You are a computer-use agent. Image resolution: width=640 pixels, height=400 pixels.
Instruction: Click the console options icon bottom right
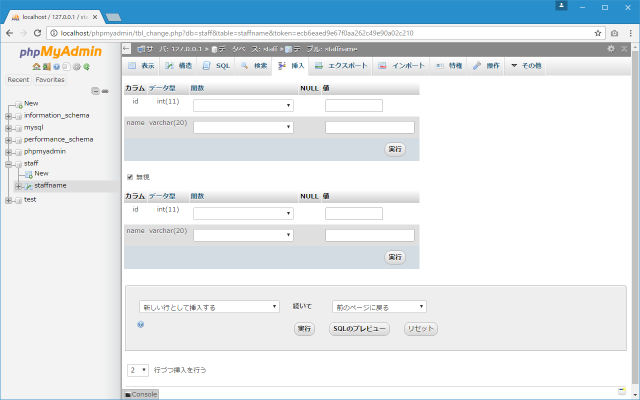click(x=622, y=391)
